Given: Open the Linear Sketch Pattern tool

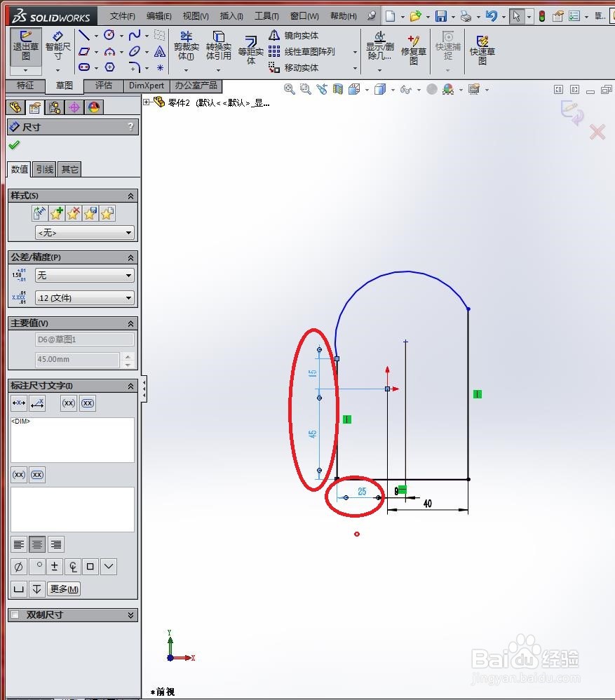Looking at the screenshot, I should tap(295, 51).
